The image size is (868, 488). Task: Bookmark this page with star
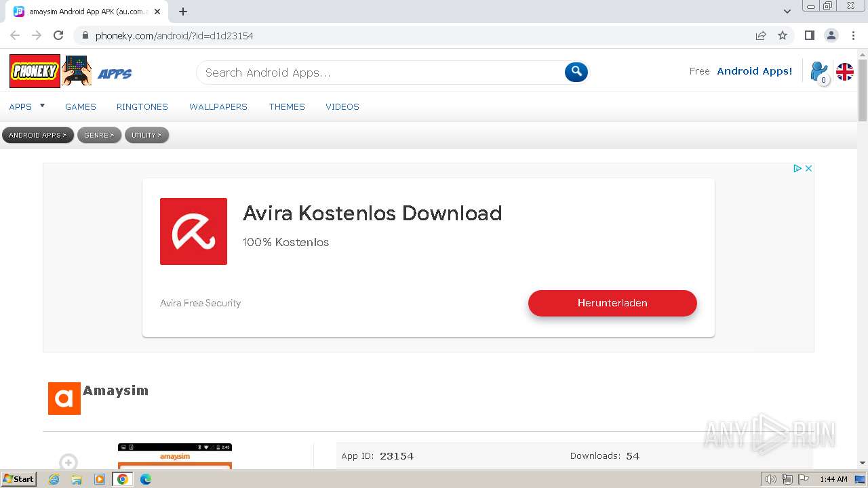(x=783, y=35)
